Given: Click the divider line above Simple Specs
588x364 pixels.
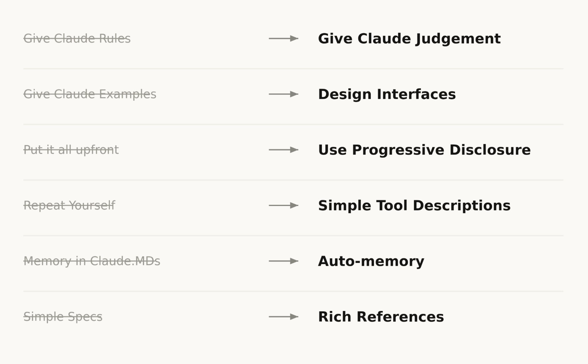Looking at the screenshot, I should (293, 291).
